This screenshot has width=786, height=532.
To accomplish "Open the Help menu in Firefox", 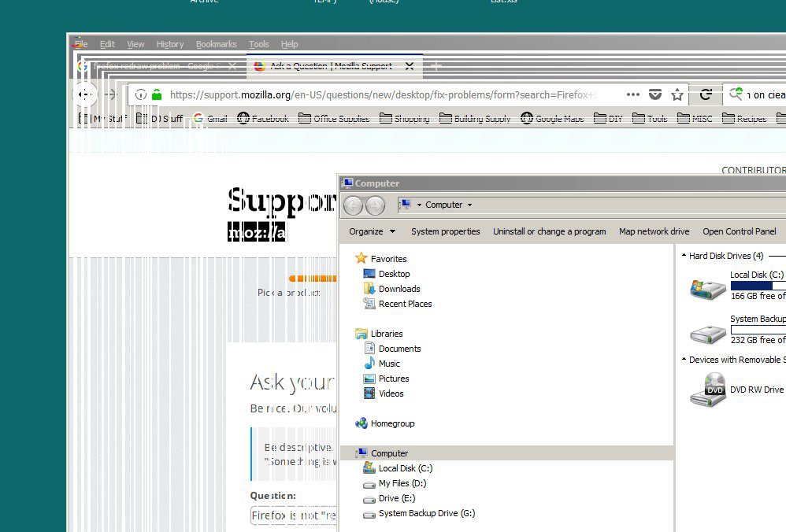I will 289,44.
